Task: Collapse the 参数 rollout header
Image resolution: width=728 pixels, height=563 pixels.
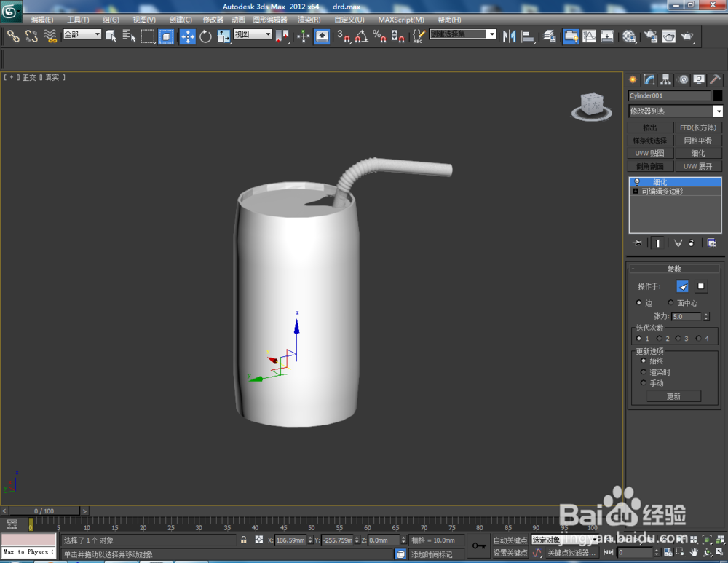Action: pyautogui.click(x=673, y=269)
